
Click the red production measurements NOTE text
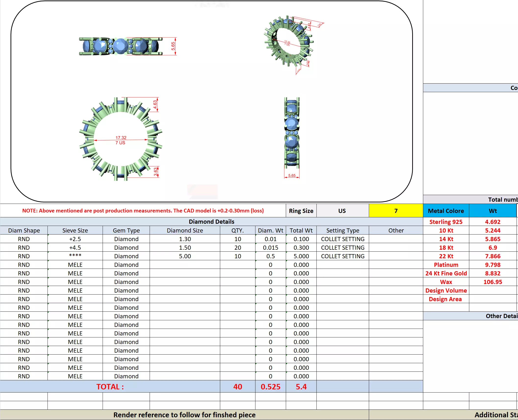pyautogui.click(x=143, y=211)
